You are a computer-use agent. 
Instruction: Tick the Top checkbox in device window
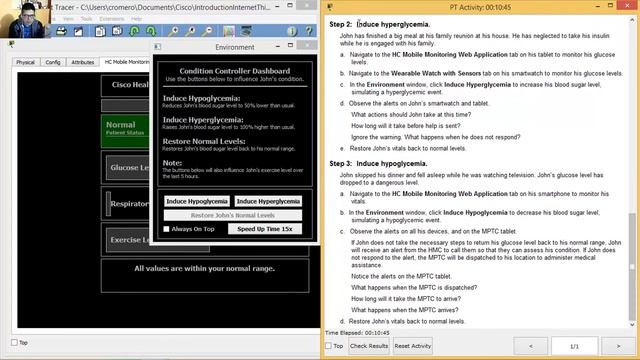tap(14, 342)
